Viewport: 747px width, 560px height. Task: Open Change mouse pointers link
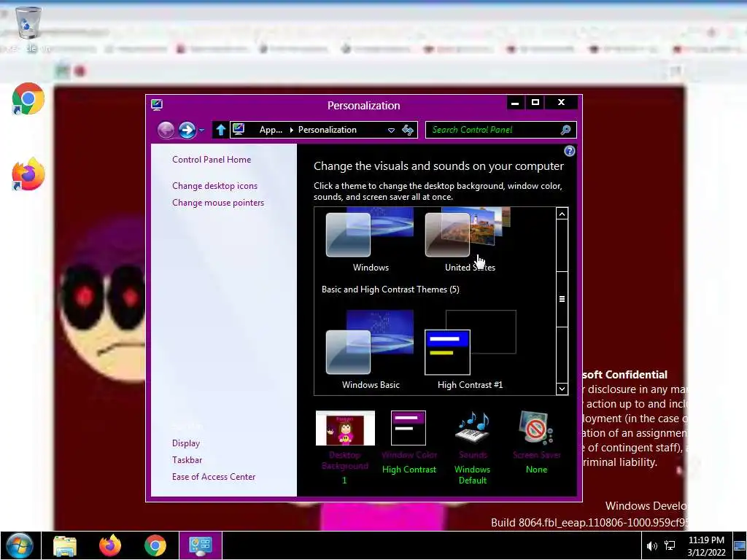pyautogui.click(x=218, y=203)
